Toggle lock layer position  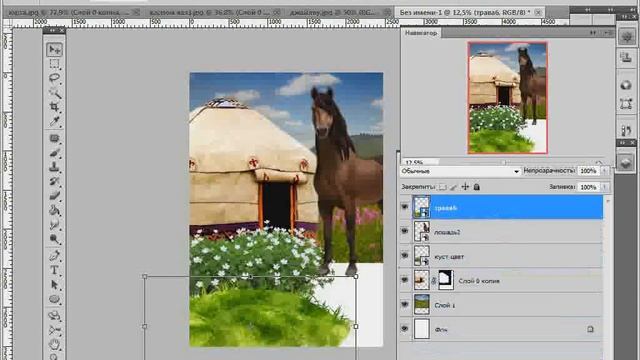click(465, 187)
